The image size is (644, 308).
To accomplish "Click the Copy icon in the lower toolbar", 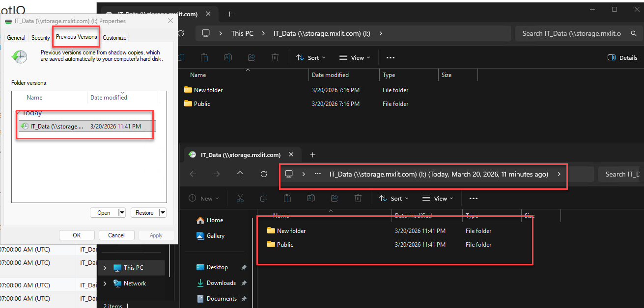I will point(263,198).
